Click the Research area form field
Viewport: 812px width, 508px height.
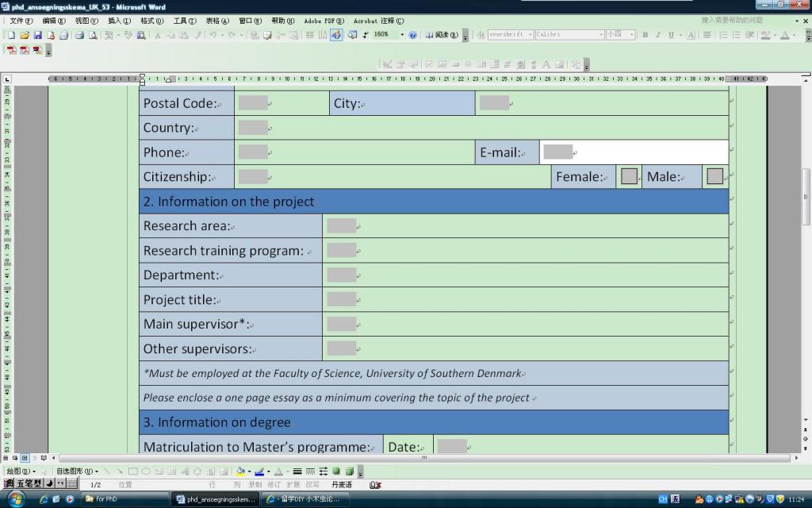342,225
